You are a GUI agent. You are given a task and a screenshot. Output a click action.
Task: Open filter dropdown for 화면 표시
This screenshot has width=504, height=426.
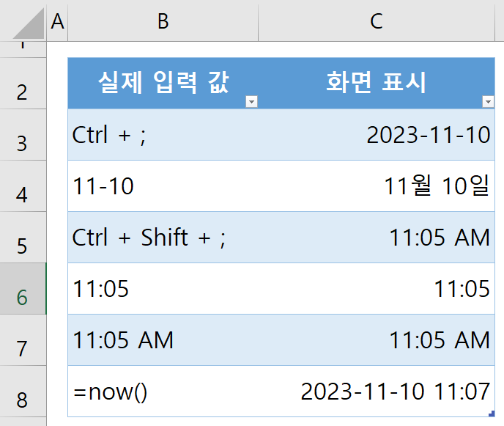tap(487, 102)
